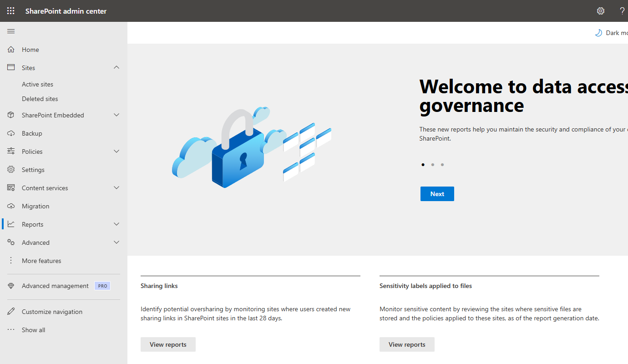
Task: Click the Advanced management diamond icon
Action: [x=11, y=286]
